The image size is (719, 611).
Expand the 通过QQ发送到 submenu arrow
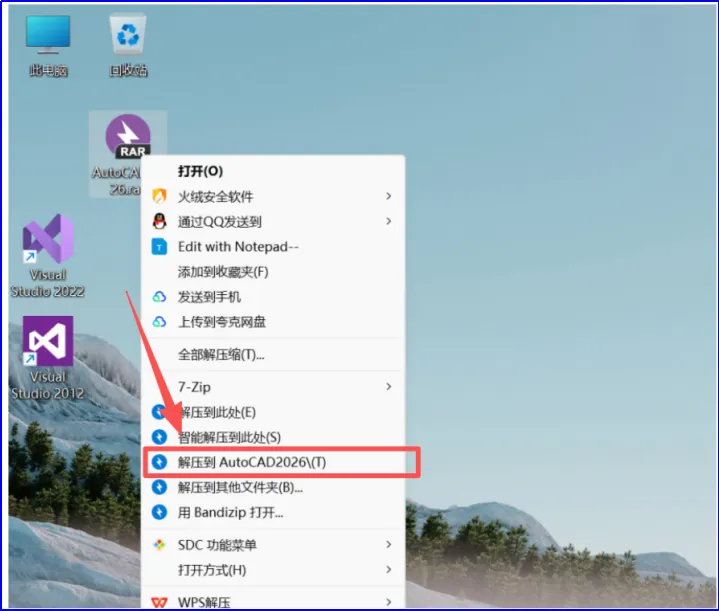tap(388, 222)
